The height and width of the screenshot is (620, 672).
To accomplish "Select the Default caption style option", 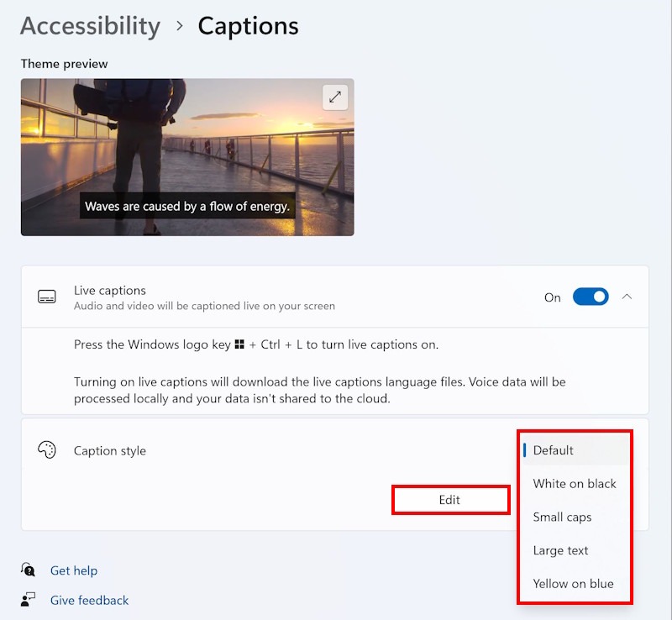I will coord(553,450).
